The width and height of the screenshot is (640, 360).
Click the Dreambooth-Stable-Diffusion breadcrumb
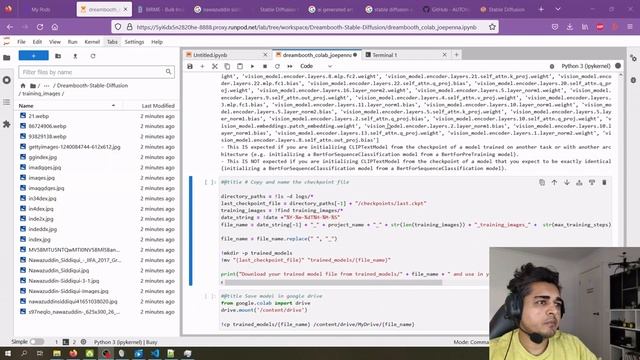pyautogui.click(x=92, y=85)
